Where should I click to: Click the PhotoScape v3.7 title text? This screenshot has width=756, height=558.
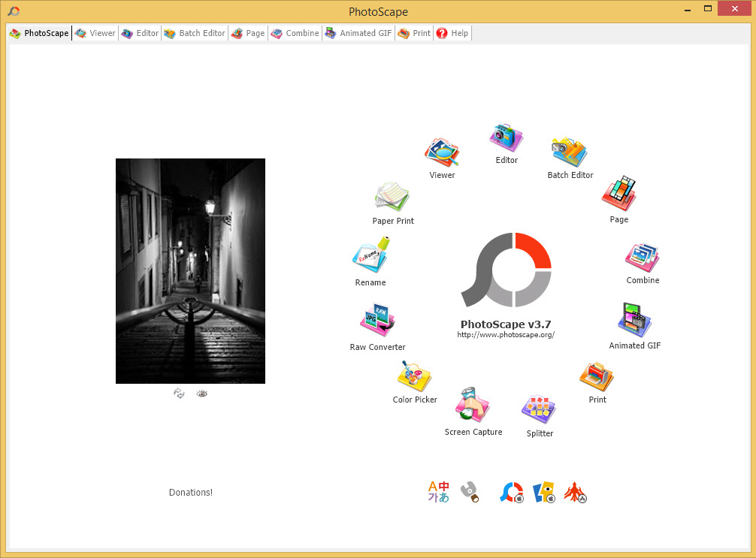pos(506,324)
